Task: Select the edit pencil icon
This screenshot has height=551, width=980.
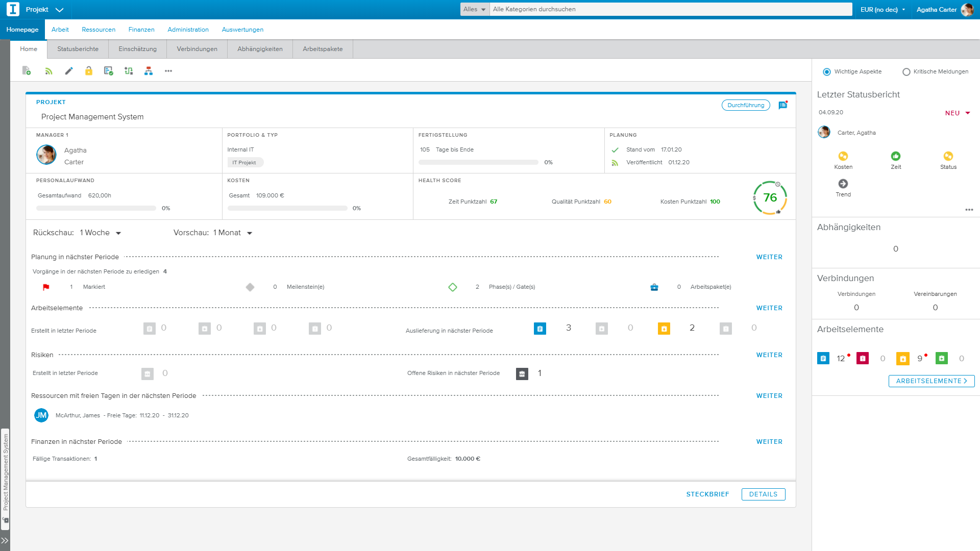Action: click(68, 71)
